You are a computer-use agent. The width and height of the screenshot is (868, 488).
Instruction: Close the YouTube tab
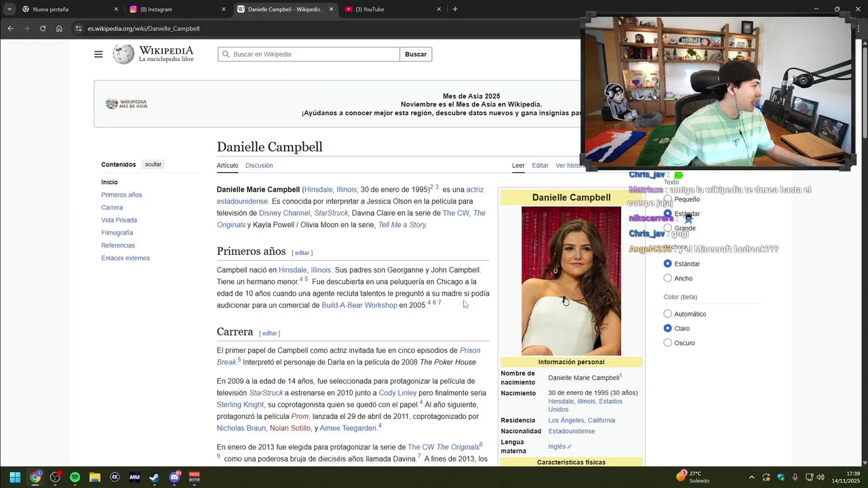pos(439,9)
